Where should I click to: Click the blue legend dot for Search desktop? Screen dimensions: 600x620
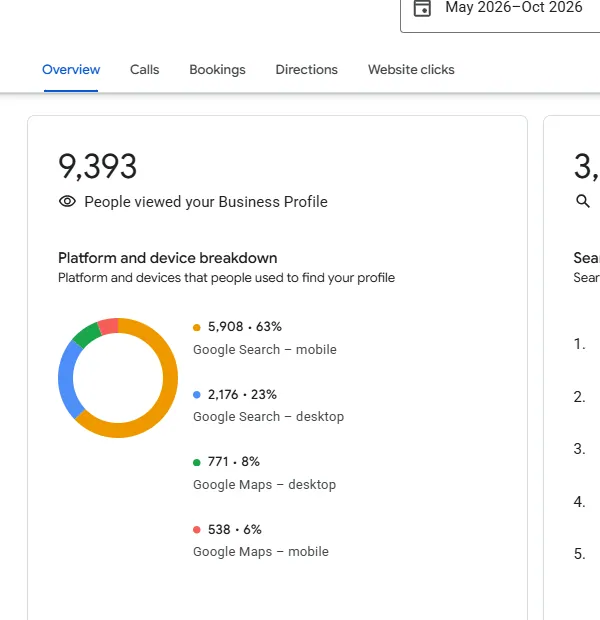[197, 395]
